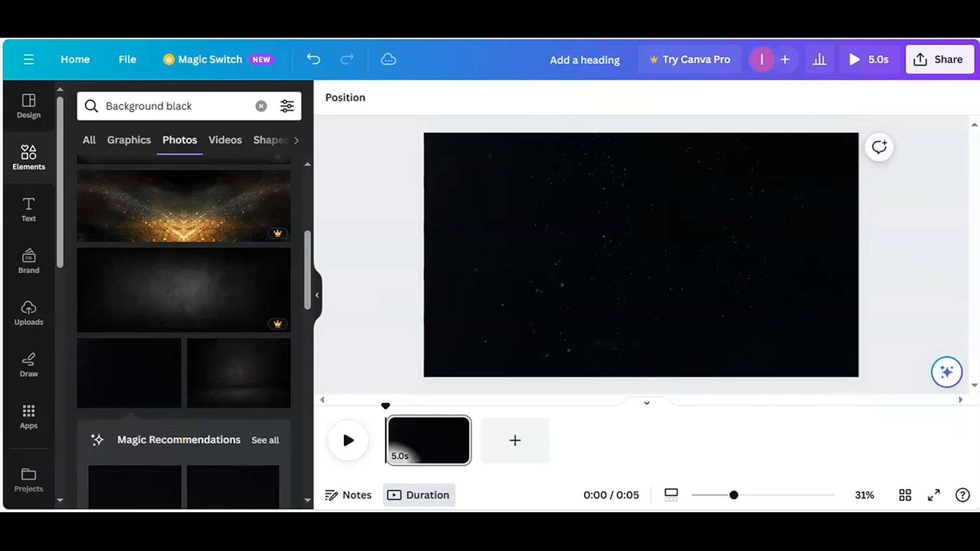Open the Brand side panel
This screenshot has width=980, height=551.
tap(29, 261)
